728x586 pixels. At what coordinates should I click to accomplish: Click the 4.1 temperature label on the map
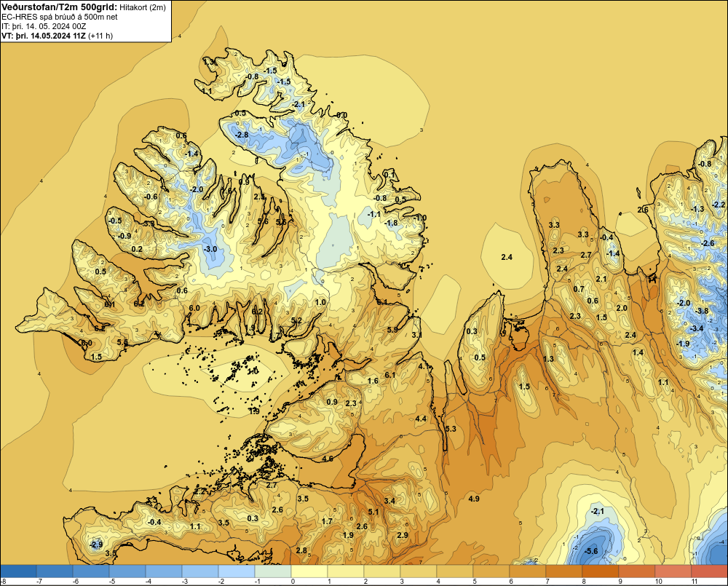[x=424, y=366]
